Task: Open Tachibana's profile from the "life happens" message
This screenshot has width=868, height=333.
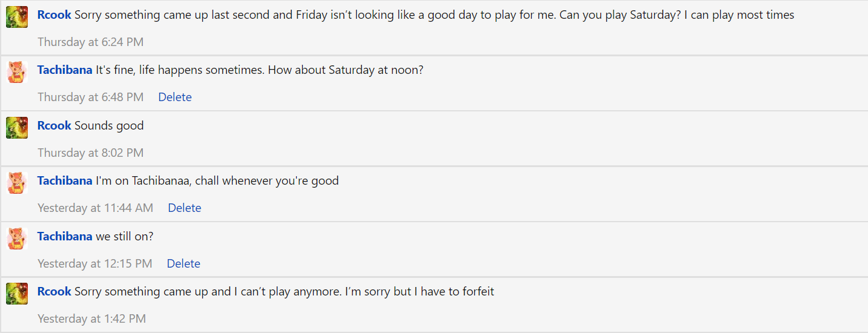Action: point(65,70)
